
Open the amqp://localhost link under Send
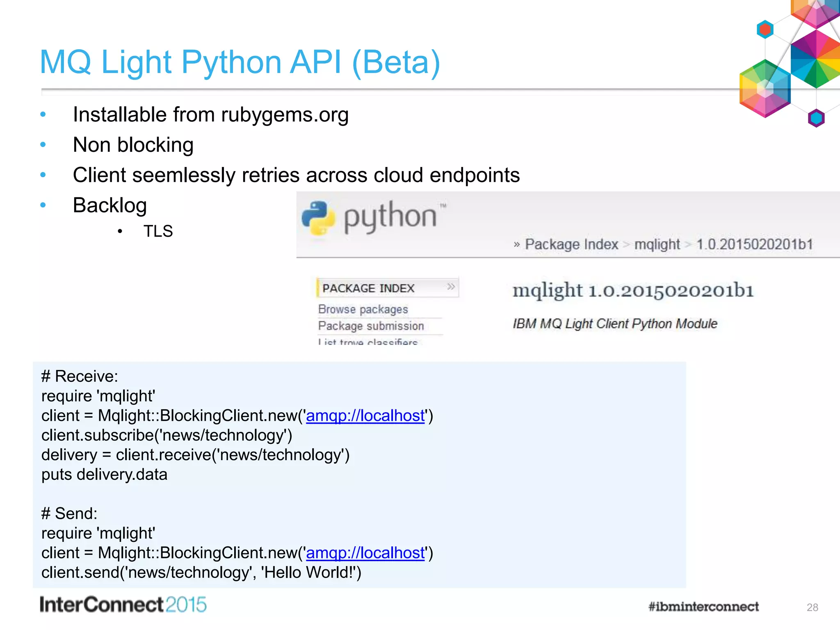click(x=365, y=553)
